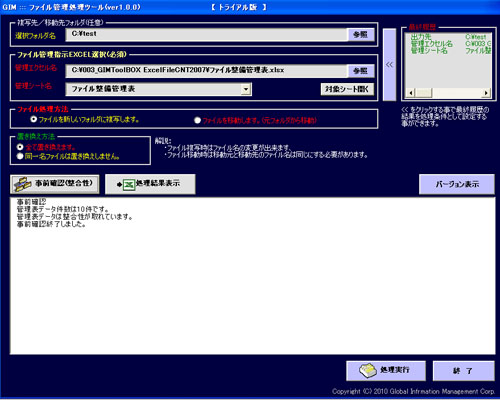Click the history panel horizontal scroll thumb

pyautogui.click(x=423, y=93)
